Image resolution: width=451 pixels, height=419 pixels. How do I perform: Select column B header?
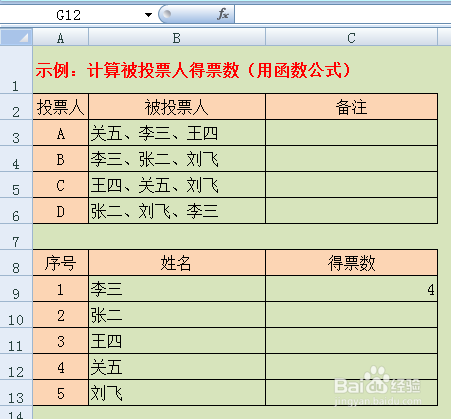point(177,38)
